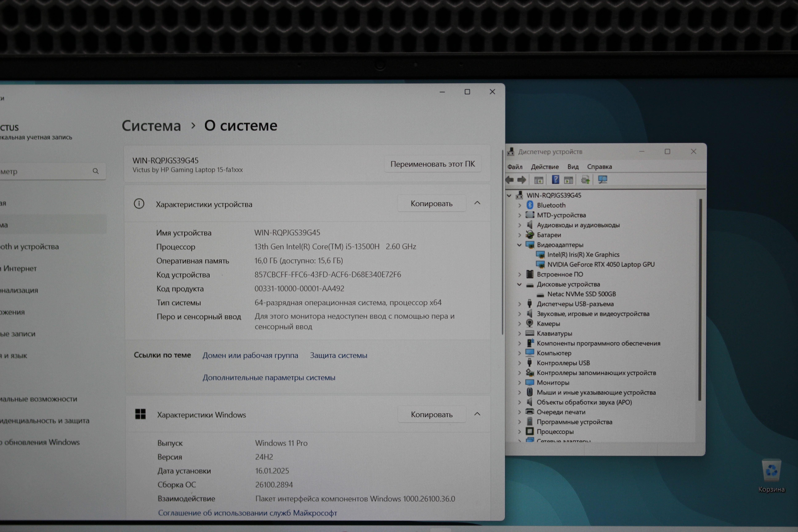
Task: Click the Переименовать этот ПК button
Action: 433,164
